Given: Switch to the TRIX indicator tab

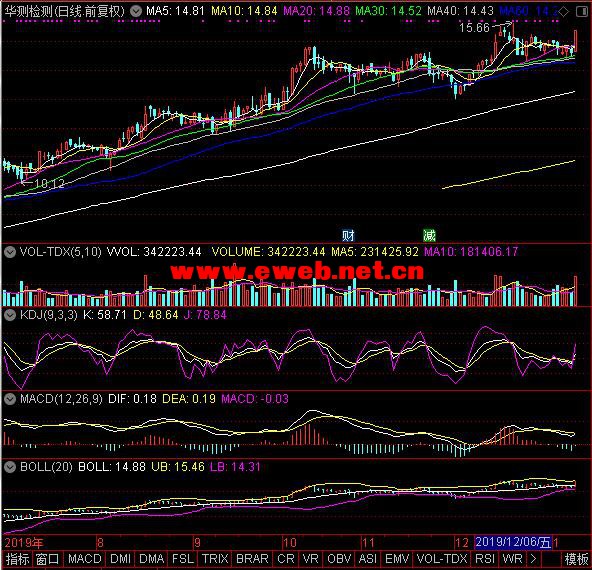Looking at the screenshot, I should pyautogui.click(x=215, y=559).
